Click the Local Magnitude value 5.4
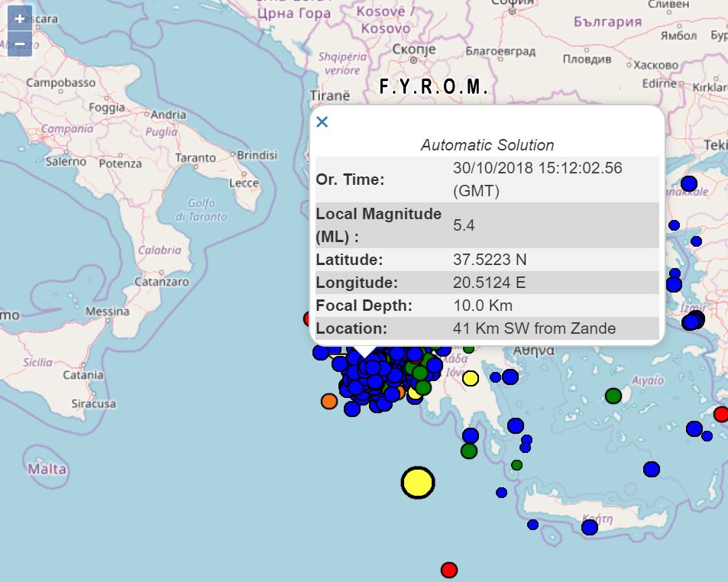 coord(464,225)
